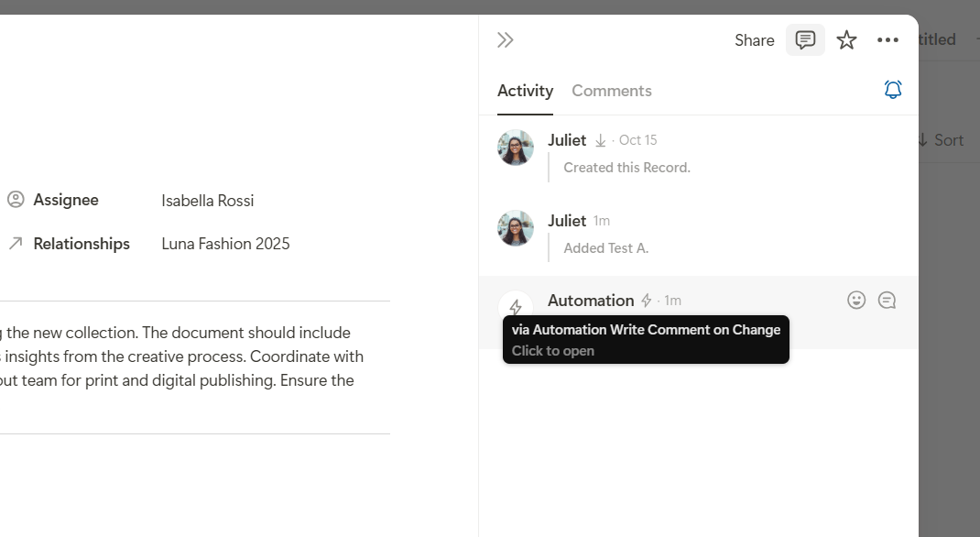Open the three-dot more options menu
The height and width of the screenshot is (537, 980).
[887, 40]
